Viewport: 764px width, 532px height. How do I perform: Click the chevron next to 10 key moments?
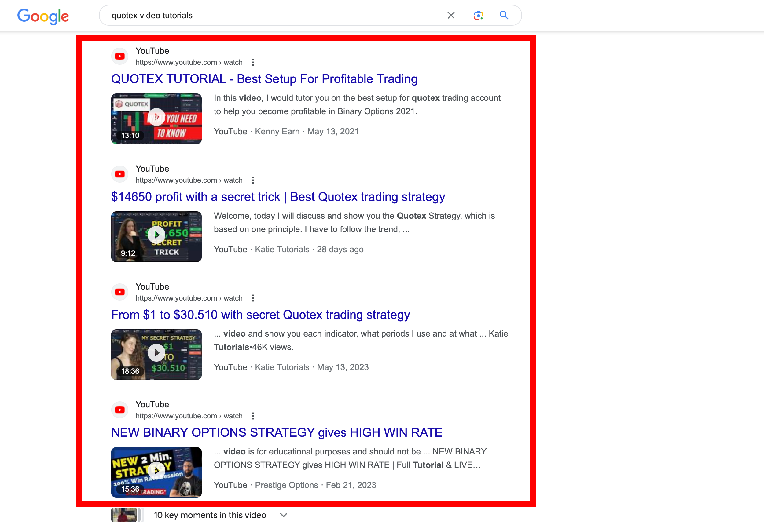click(x=283, y=515)
